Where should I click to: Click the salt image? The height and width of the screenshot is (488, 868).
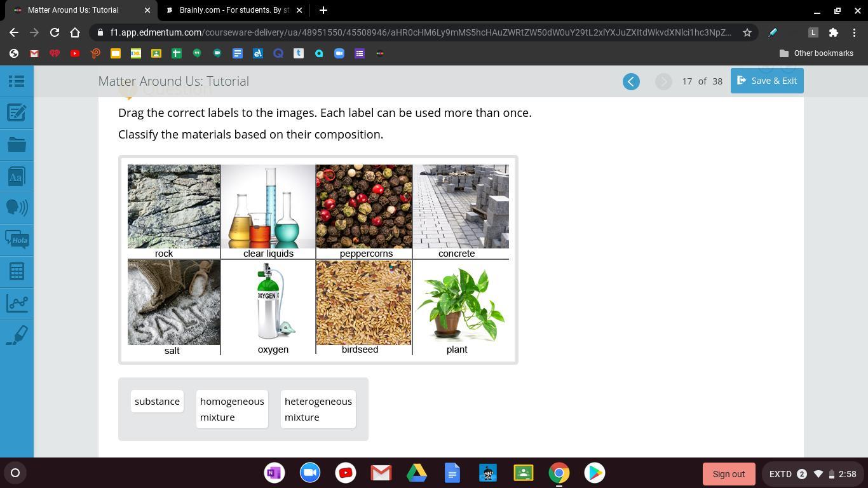[x=174, y=302]
